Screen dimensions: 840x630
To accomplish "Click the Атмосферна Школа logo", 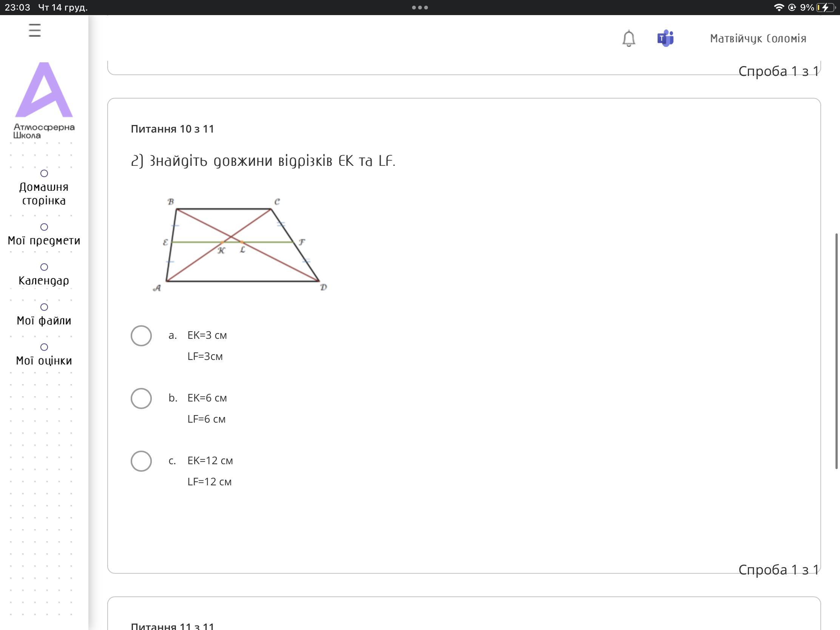I will (x=44, y=100).
